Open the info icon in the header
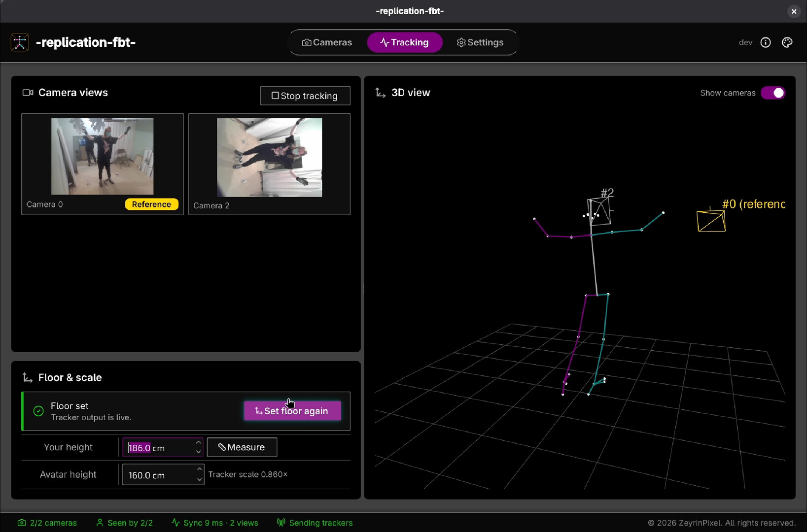The image size is (807, 532). click(x=766, y=42)
